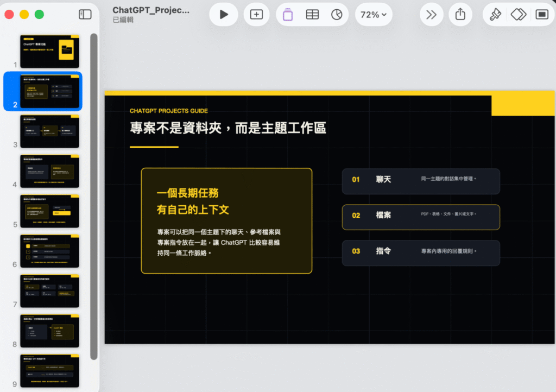Screen dimensions: 556x392
Task: Insert a shape object
Action: [288, 15]
